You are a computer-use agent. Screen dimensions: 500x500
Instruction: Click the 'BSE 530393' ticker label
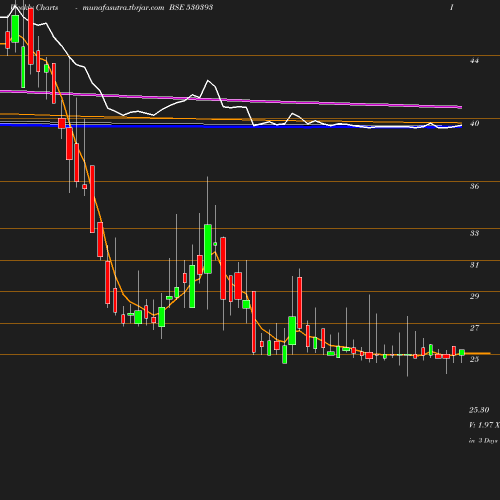191,7
